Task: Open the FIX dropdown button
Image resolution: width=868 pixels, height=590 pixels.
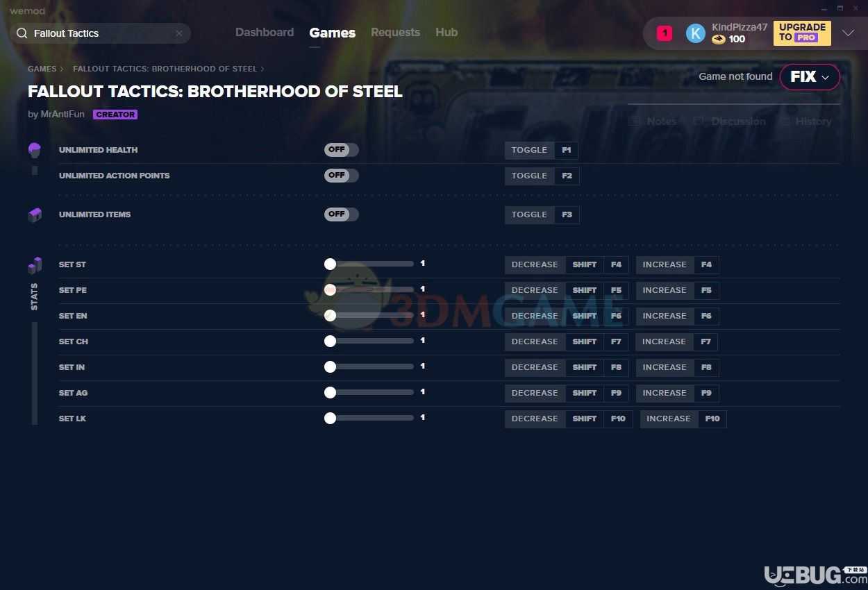Action: point(810,77)
